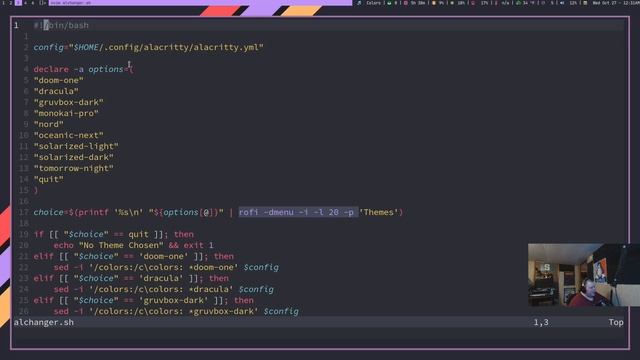This screenshot has width=640, height=360.
Task: Click "doom-one" in the options array
Action: click(x=58, y=80)
